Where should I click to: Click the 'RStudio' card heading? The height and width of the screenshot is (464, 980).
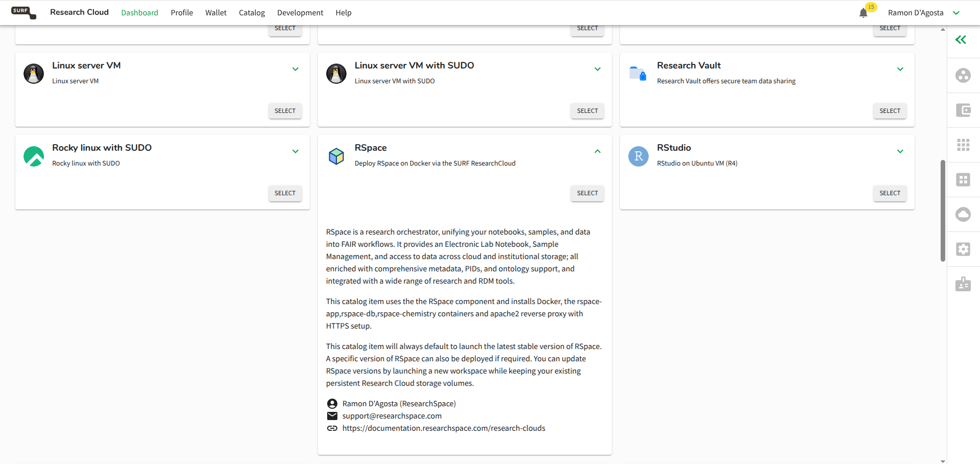coord(674,148)
